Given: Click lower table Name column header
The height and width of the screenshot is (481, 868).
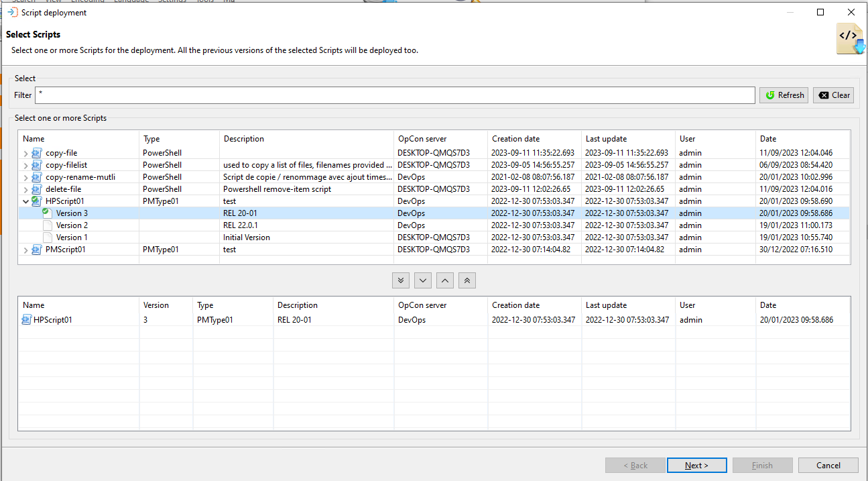Looking at the screenshot, I should pyautogui.click(x=78, y=305).
